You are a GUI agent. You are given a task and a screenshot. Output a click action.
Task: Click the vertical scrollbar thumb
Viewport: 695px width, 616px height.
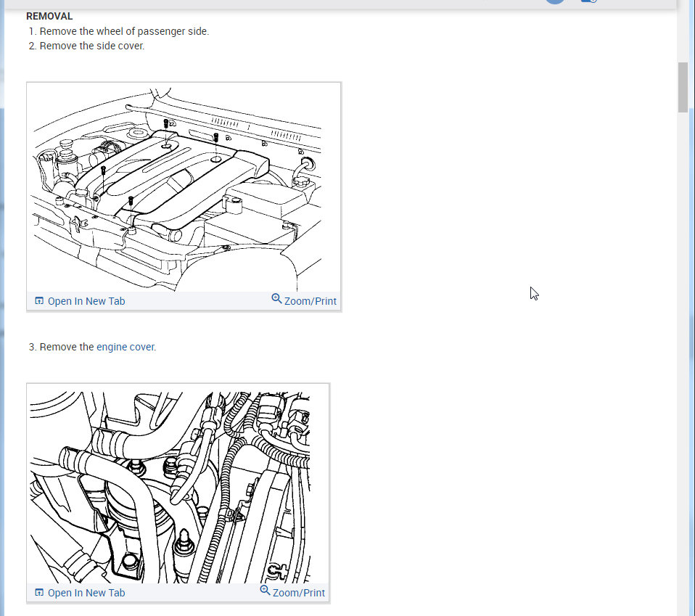pyautogui.click(x=683, y=87)
